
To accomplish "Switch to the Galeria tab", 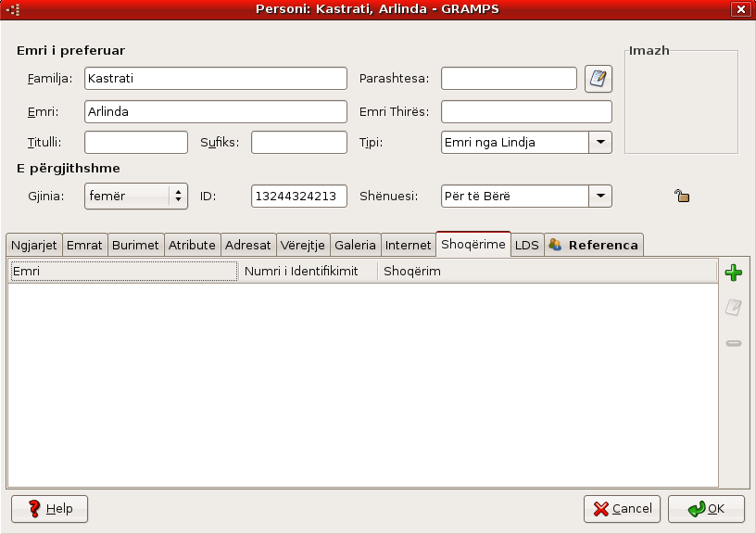I will [356, 245].
